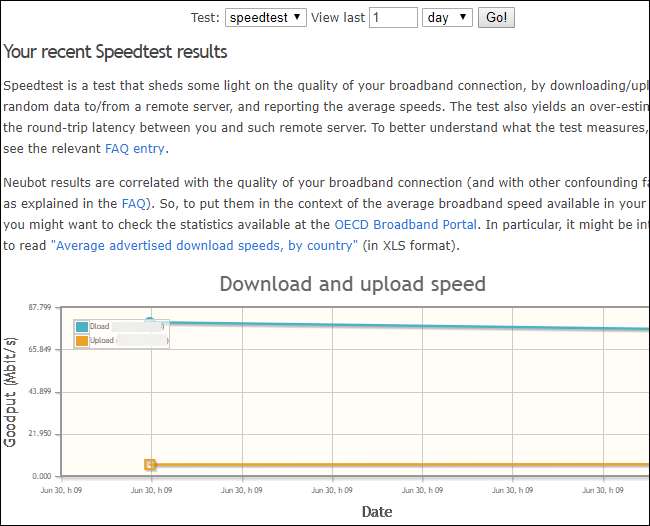Select the orange upload square data marker
The height and width of the screenshot is (526, 650).
point(150,464)
